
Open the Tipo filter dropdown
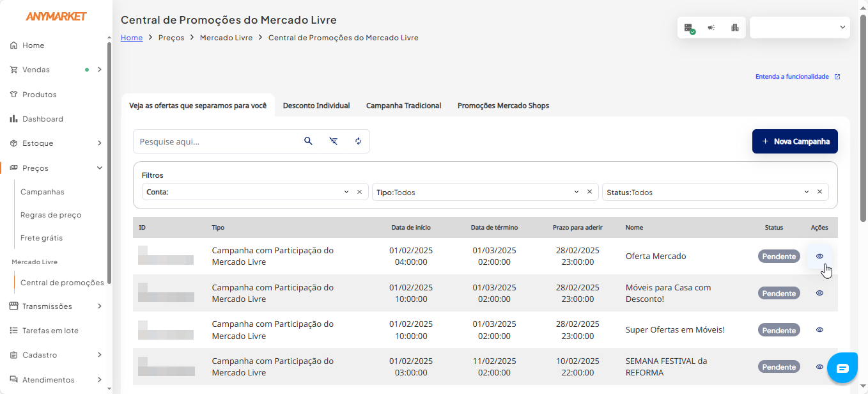tap(577, 192)
